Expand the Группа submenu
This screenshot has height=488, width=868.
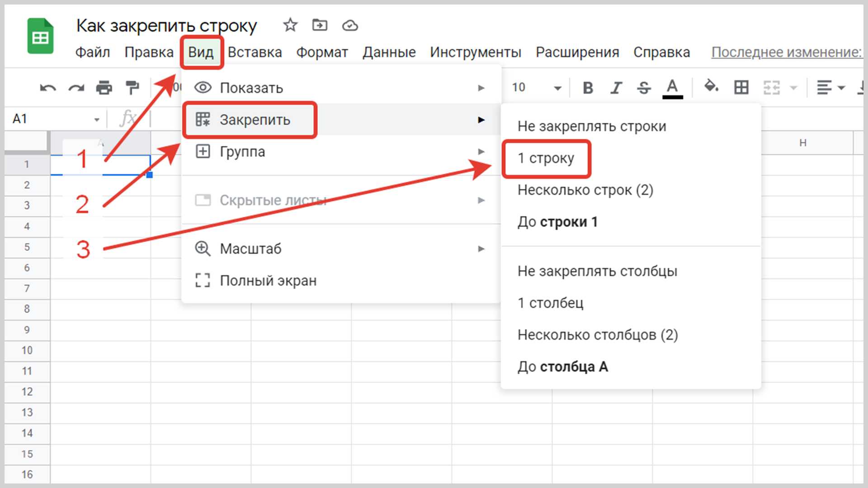pyautogui.click(x=341, y=151)
